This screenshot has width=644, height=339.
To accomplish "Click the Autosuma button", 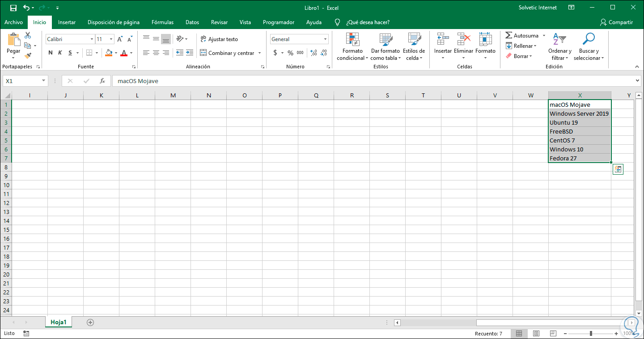I will click(522, 36).
